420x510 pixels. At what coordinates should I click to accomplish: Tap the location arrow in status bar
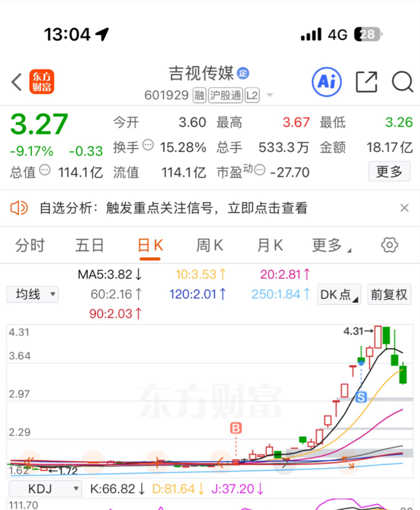click(102, 34)
